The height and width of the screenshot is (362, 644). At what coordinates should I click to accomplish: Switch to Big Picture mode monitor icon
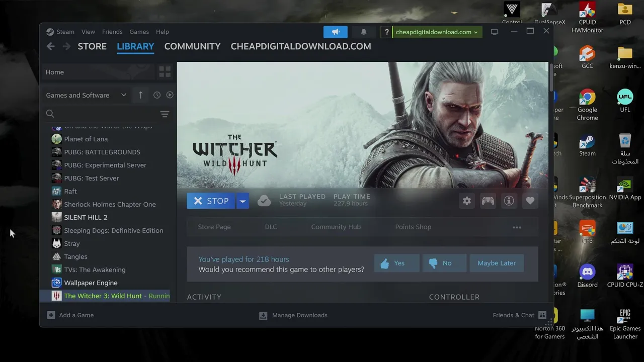pos(495,32)
